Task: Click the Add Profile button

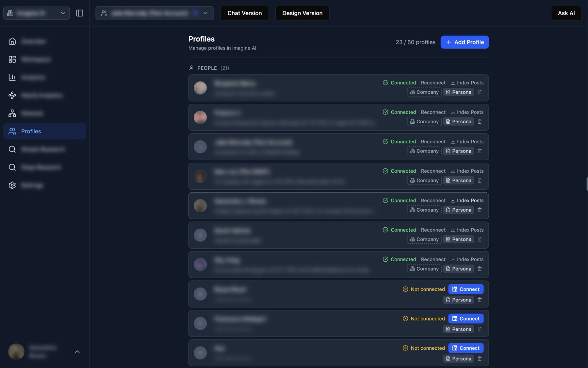Action: 465,42
